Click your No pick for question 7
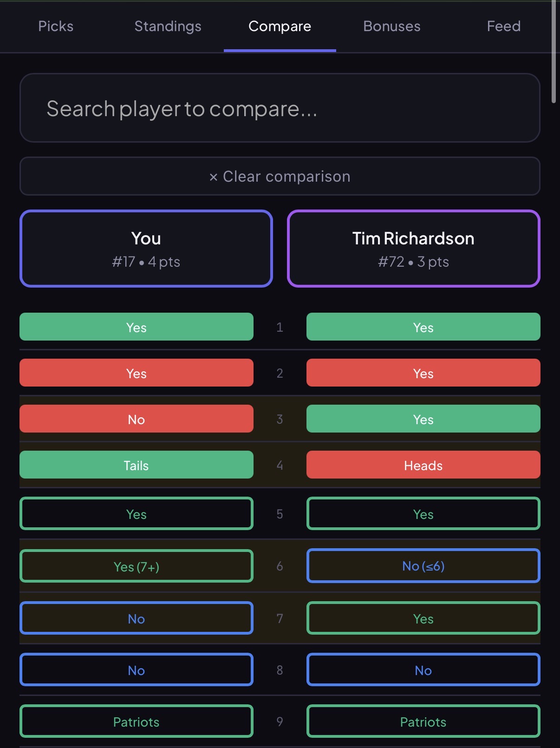Viewport: 560px width, 748px height. [x=136, y=618]
